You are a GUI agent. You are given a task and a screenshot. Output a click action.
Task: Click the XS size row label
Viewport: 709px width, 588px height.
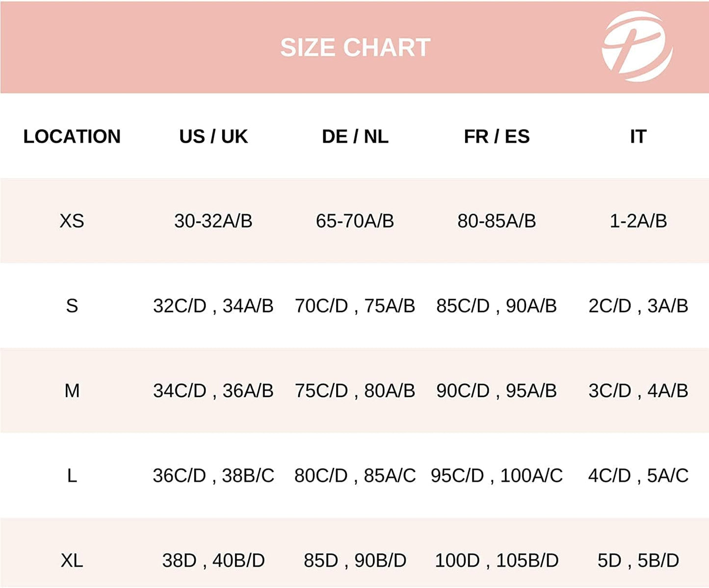click(x=72, y=221)
